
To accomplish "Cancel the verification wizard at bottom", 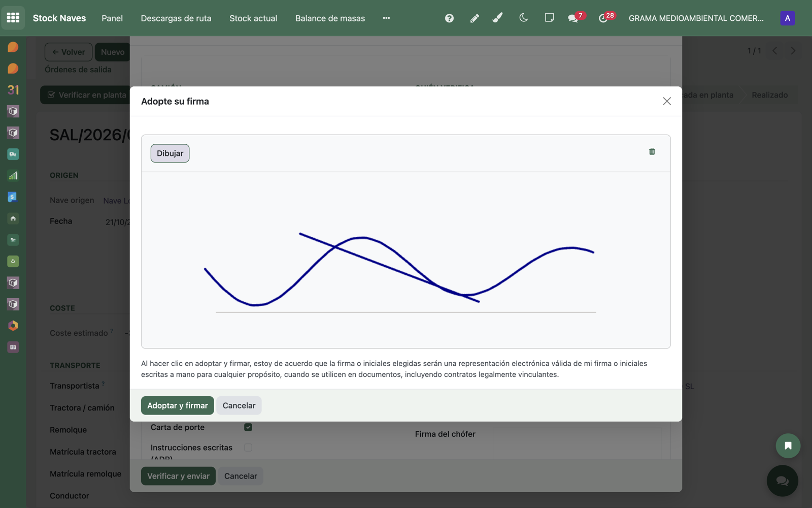I will pyautogui.click(x=241, y=476).
